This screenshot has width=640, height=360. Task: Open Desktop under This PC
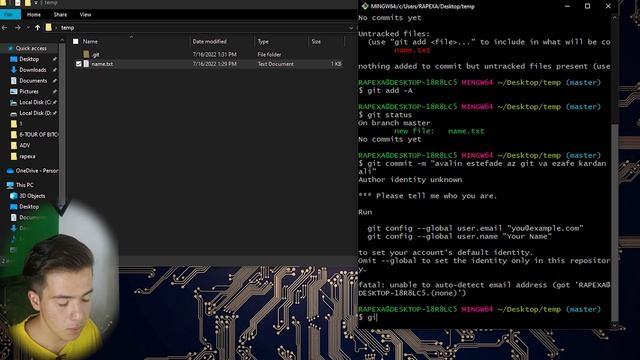(29, 207)
